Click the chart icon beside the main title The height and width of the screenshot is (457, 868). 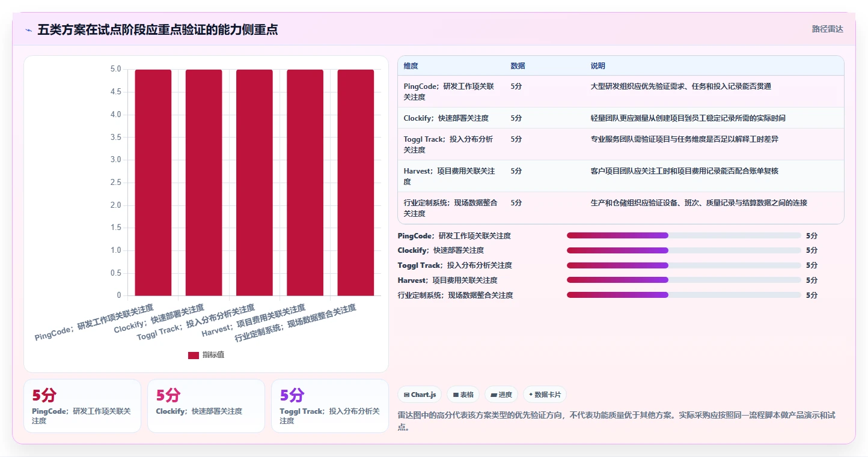click(x=28, y=30)
